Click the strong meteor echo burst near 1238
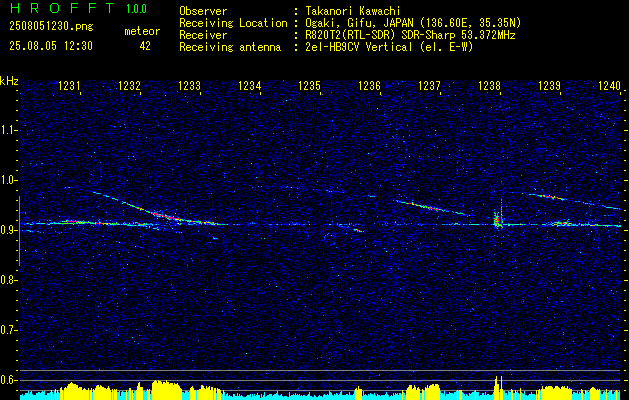The height and width of the screenshot is (400, 629). click(x=498, y=220)
